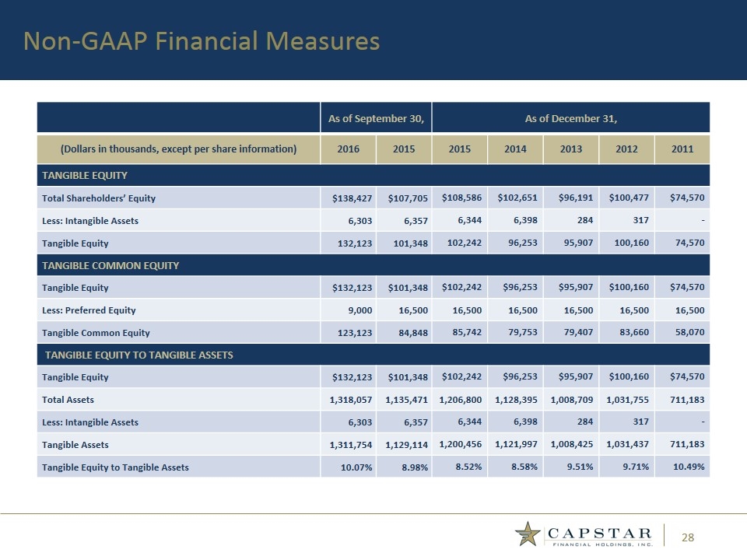Click the TANGIBLE EQUITY TO TANGIBLE ASSETS header
747x560 pixels.
[x=139, y=355]
